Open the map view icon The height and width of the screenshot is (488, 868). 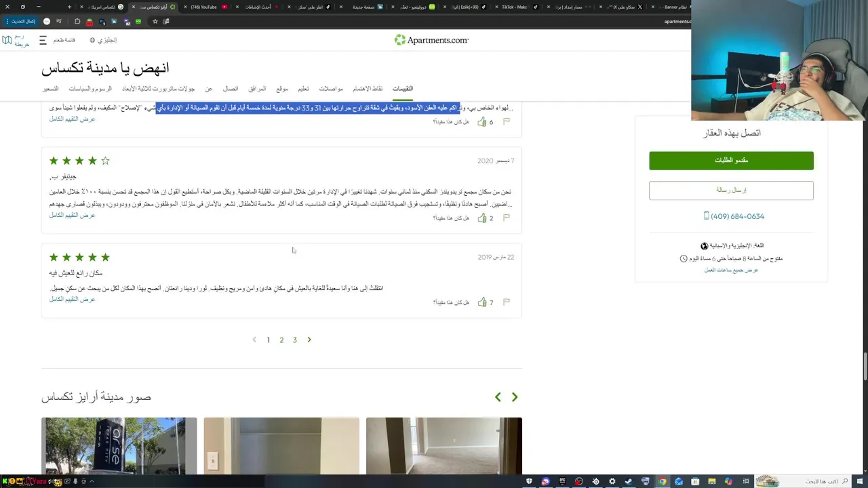(x=7, y=41)
